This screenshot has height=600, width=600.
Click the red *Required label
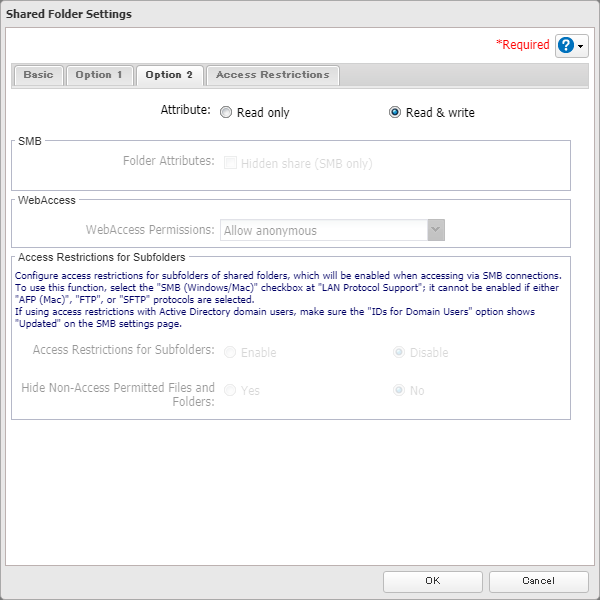pos(523,45)
